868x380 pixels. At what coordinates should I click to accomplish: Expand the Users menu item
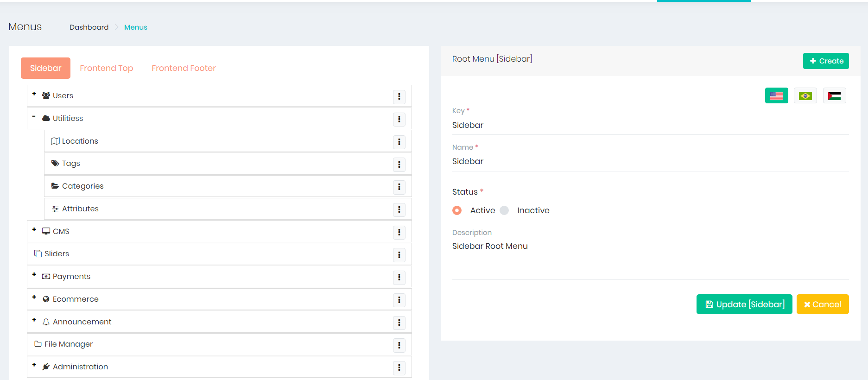tap(34, 94)
